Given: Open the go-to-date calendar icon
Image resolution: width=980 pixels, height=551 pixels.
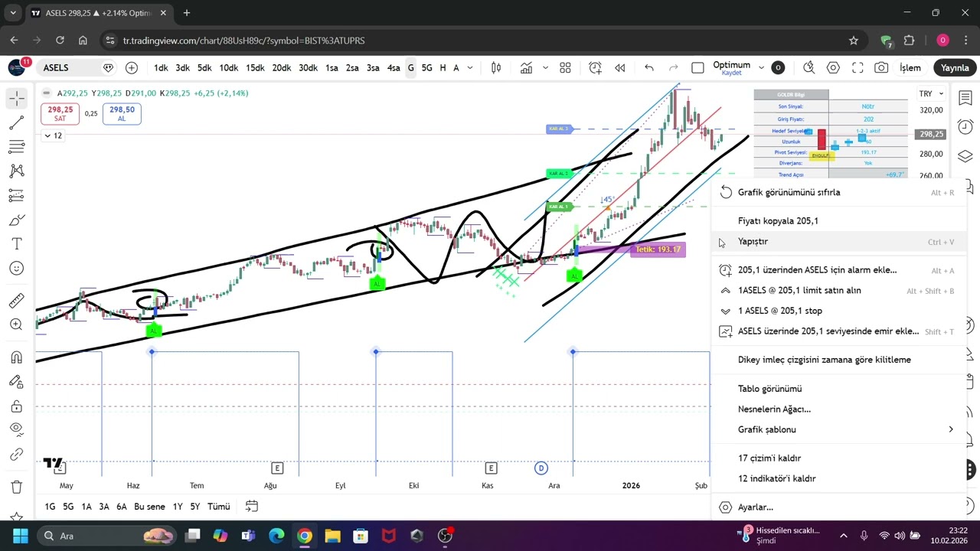Looking at the screenshot, I should click(251, 507).
